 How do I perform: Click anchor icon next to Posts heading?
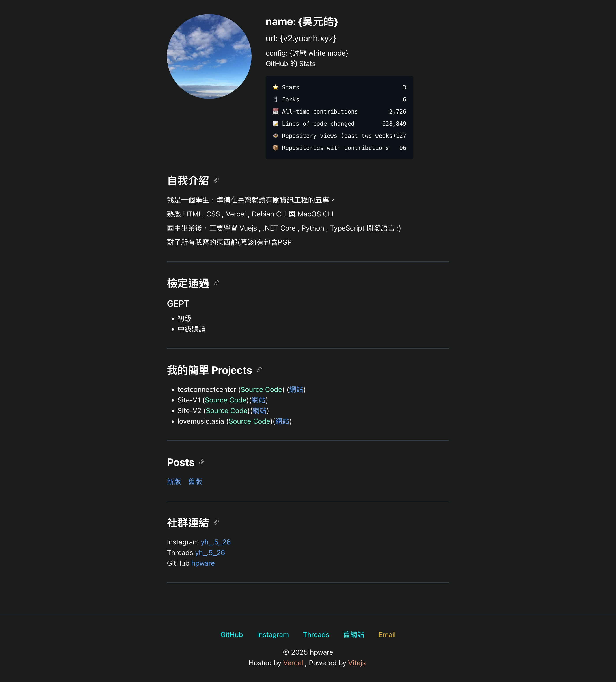point(202,462)
